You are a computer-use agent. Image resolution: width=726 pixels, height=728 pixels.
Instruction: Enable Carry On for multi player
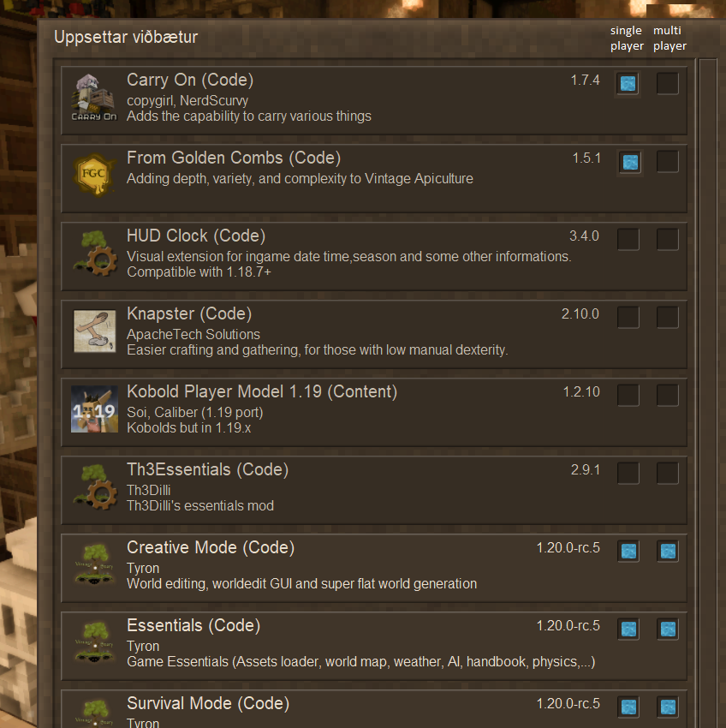tap(668, 84)
